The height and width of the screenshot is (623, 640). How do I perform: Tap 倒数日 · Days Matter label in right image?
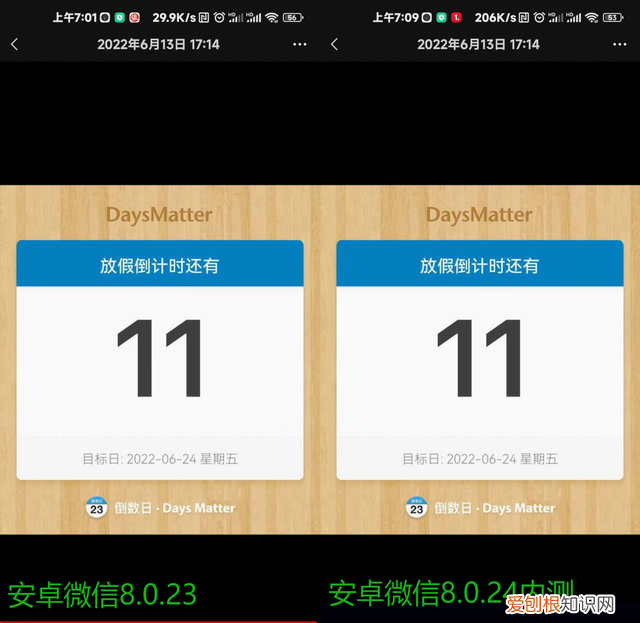[x=495, y=508]
